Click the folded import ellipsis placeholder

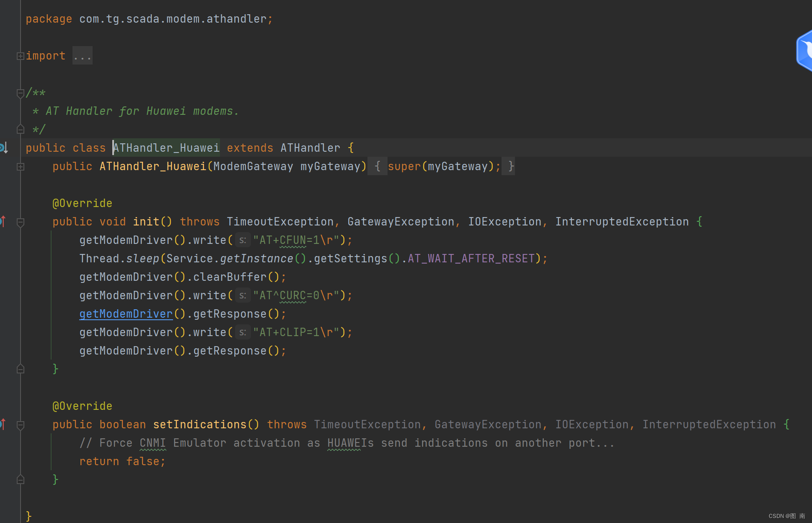[x=82, y=56]
